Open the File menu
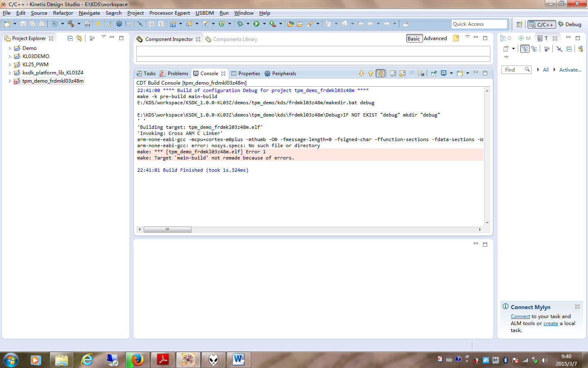 7,13
